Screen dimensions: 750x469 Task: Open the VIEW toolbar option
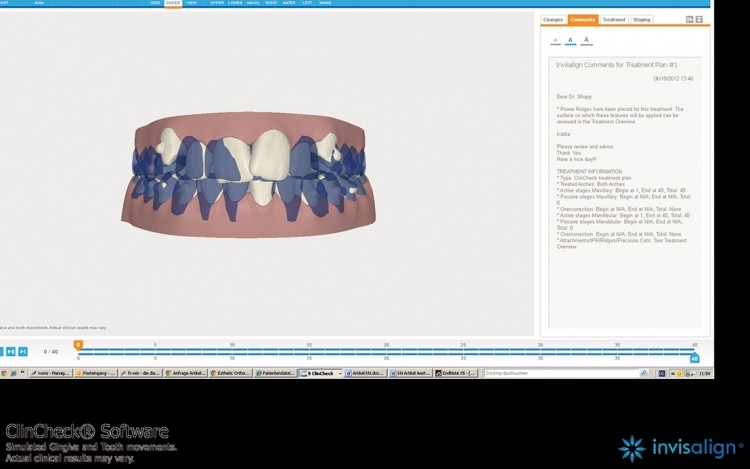tap(191, 3)
